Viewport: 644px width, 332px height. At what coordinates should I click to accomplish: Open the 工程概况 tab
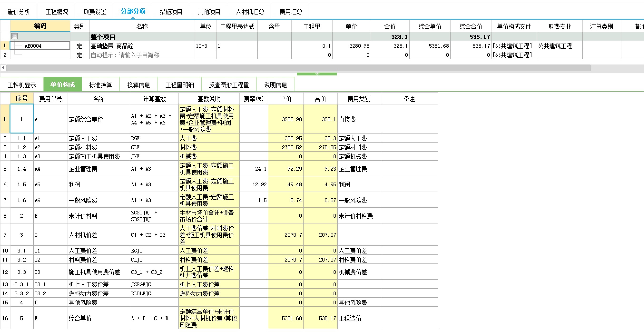[57, 12]
